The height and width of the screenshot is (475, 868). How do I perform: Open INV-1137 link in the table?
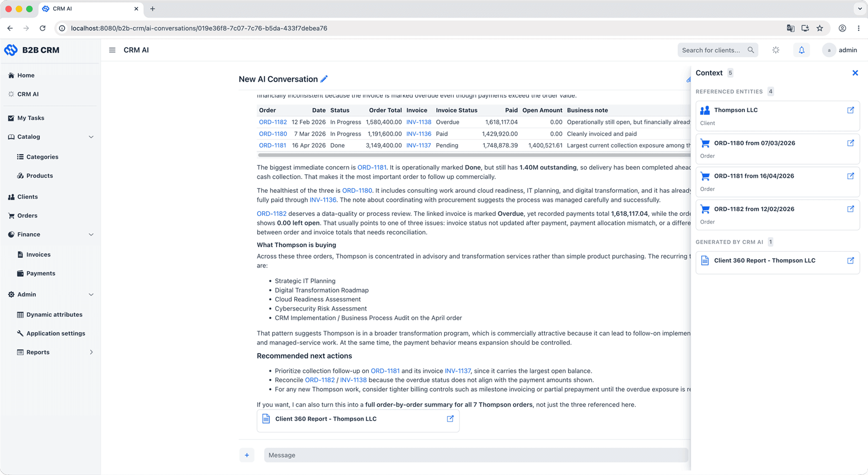(x=419, y=146)
